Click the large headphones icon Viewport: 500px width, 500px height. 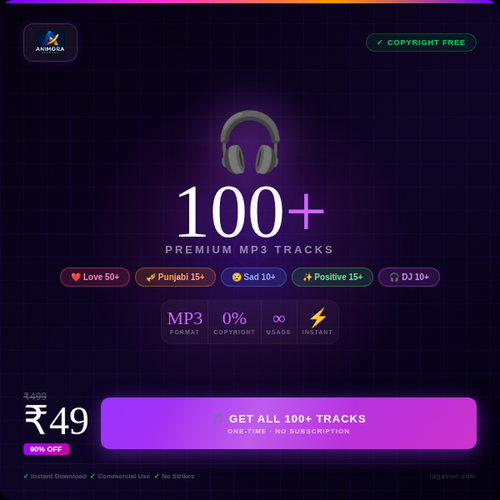(x=250, y=142)
